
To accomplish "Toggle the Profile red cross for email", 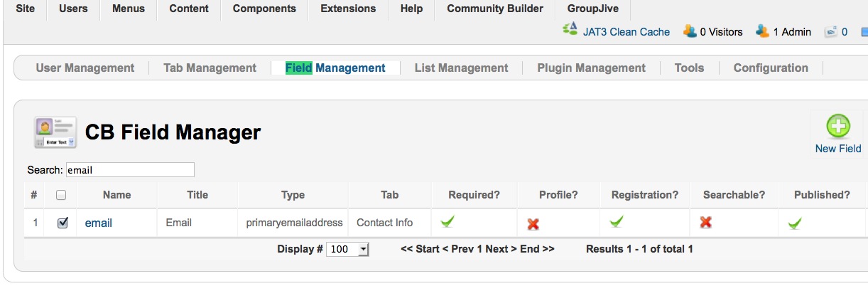I will click(x=533, y=223).
